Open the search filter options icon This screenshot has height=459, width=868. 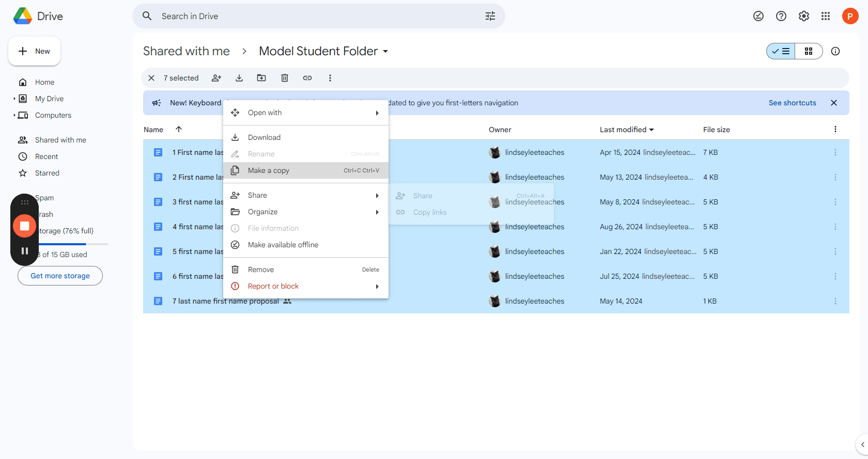click(x=490, y=16)
